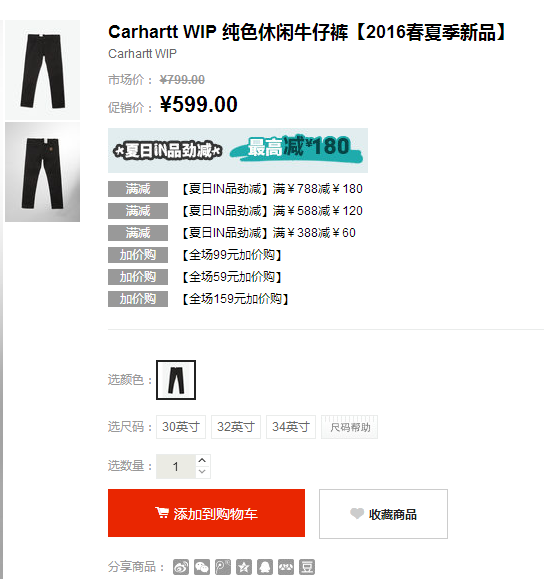View the first jeans thumbnail image
Viewport: 544px width, 579px height.
click(x=42, y=70)
